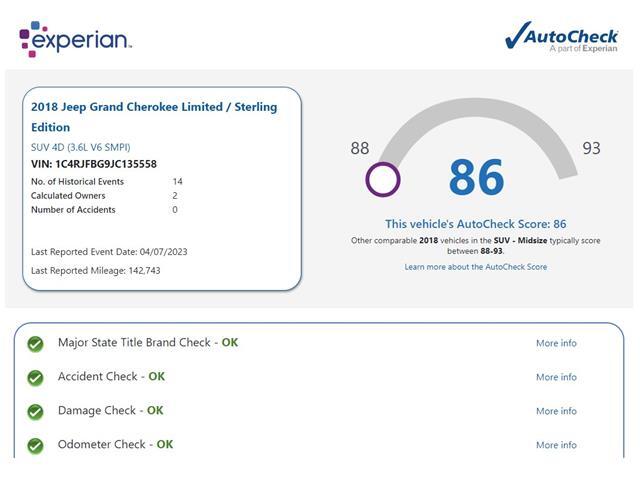Click the Odometer Check - OK text
640x480 pixels.
(x=116, y=444)
